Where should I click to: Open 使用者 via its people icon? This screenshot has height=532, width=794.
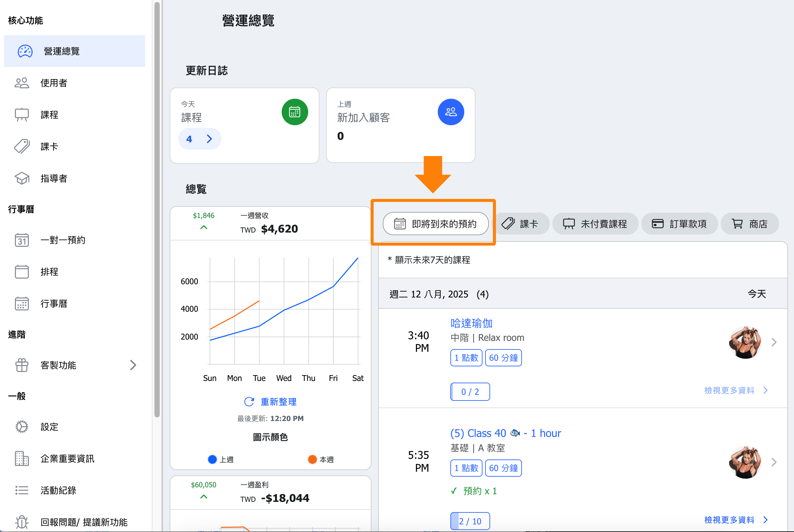point(22,83)
